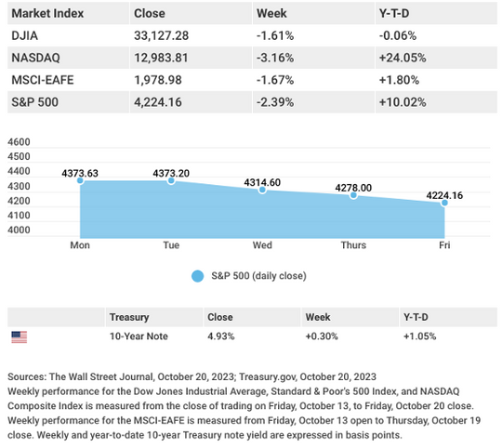Click the Close header in index table
The image size is (502, 448).
pos(150,13)
